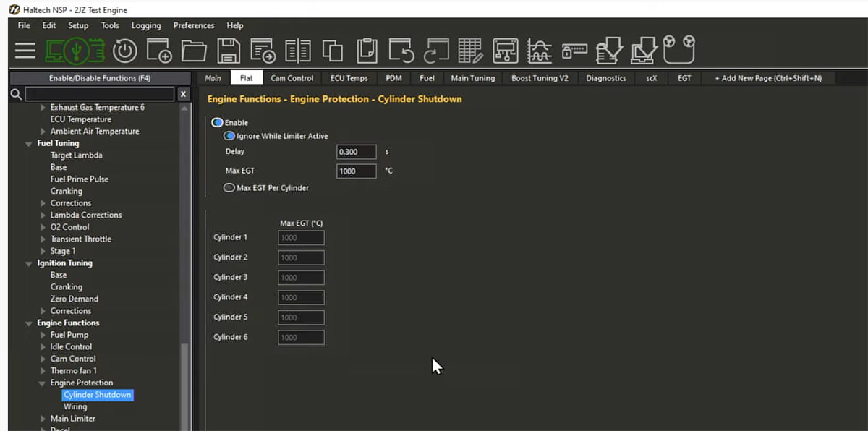Open the compare maps icon
This screenshot has height=431, width=868.
tap(298, 51)
